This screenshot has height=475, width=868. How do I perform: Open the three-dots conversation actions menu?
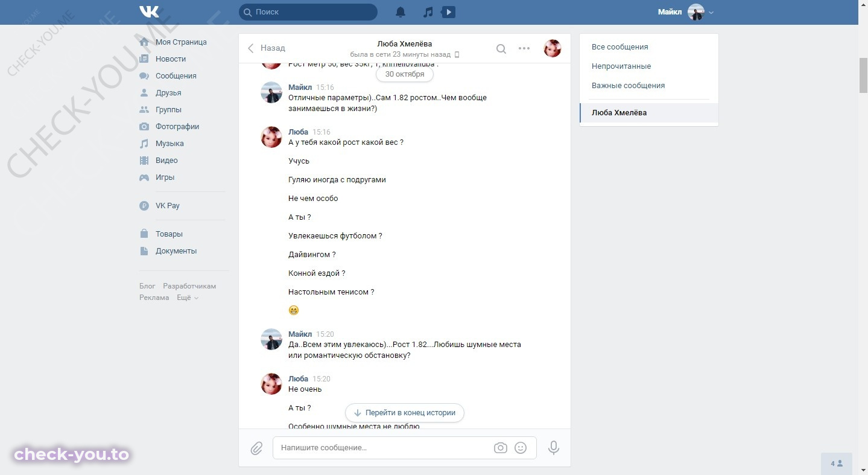click(x=524, y=49)
